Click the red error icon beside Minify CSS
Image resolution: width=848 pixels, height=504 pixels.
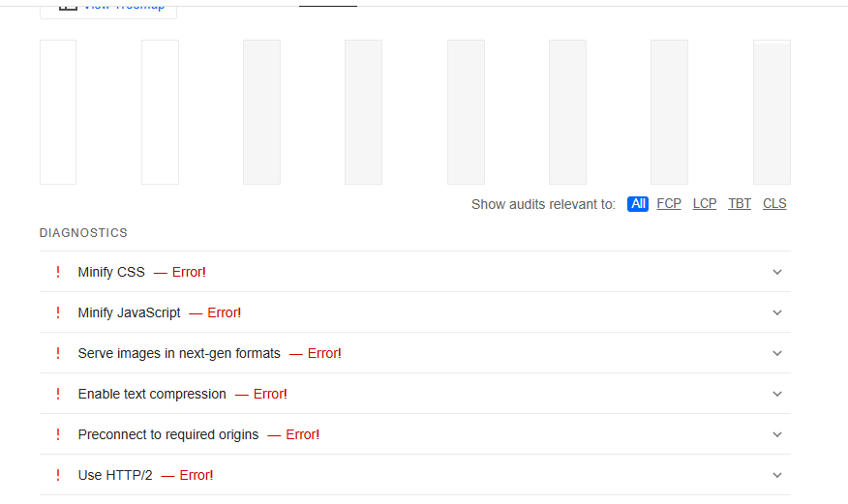[58, 272]
